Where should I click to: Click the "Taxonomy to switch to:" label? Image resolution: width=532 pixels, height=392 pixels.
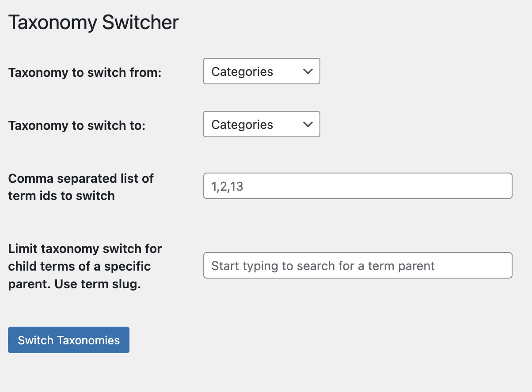coord(77,125)
